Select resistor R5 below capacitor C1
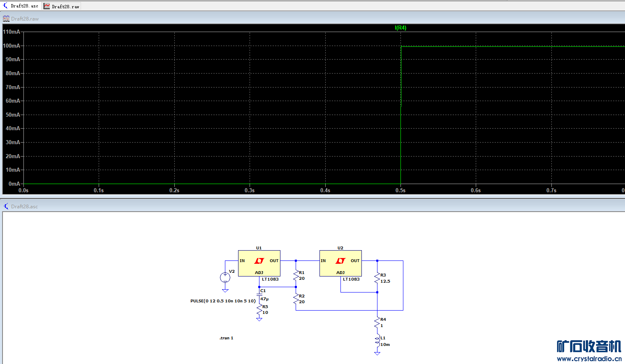 pyautogui.click(x=259, y=310)
